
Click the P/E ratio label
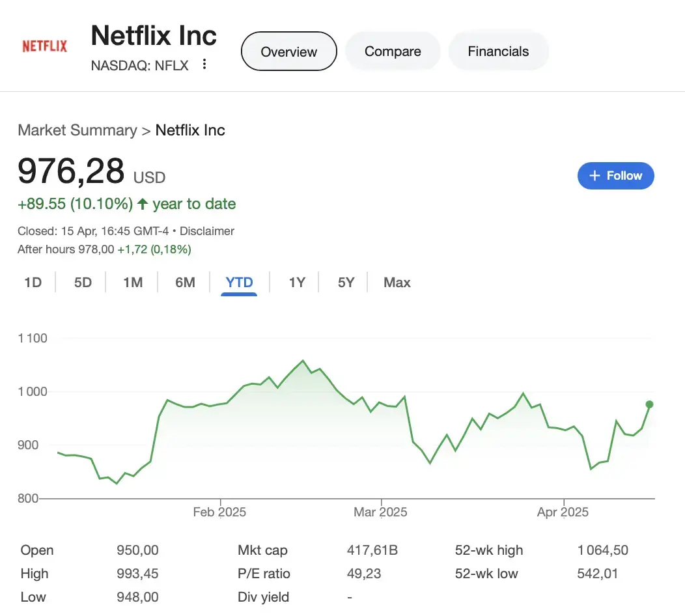point(264,573)
